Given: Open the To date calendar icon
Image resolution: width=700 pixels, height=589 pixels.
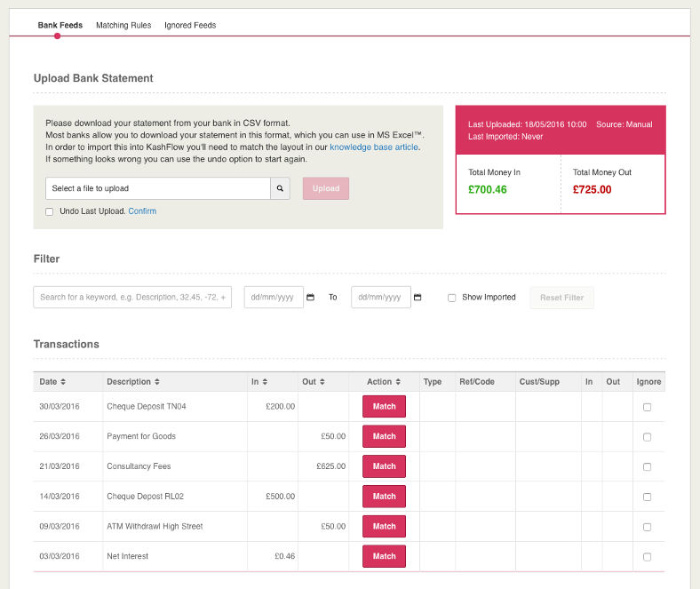Looking at the screenshot, I should tap(418, 298).
